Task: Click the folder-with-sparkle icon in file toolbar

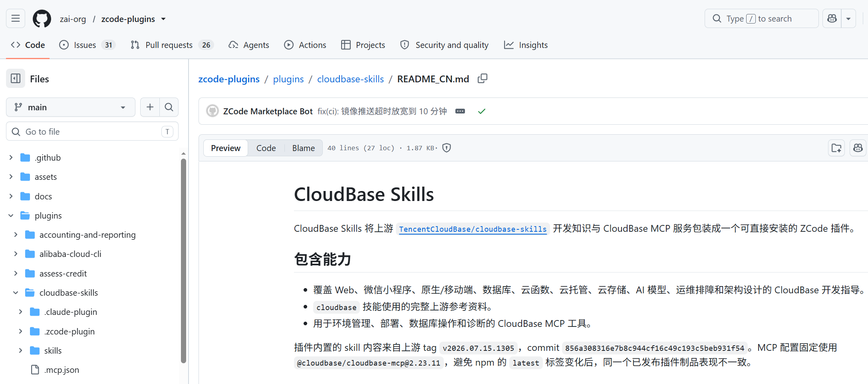Action: click(836, 148)
